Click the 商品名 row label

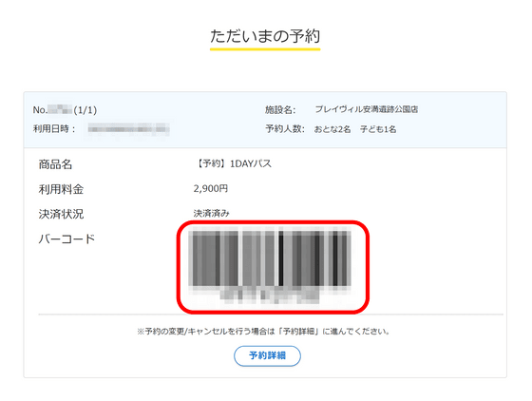[56, 164]
